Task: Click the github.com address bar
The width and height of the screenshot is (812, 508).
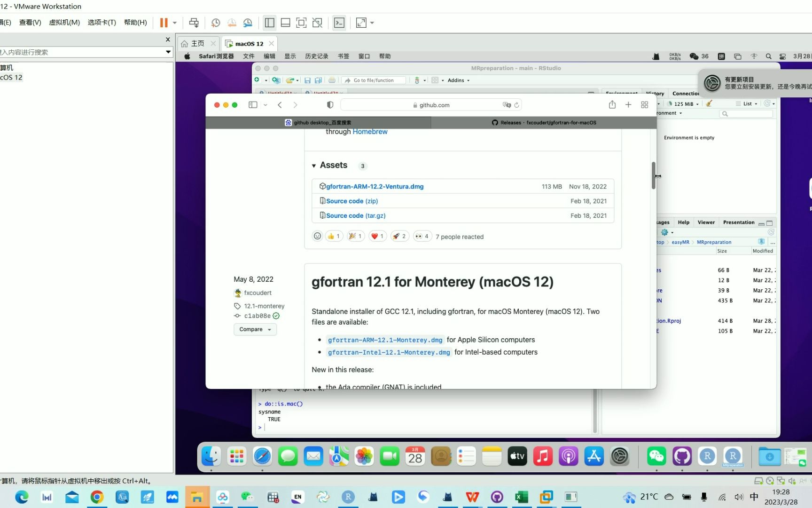Action: point(431,105)
